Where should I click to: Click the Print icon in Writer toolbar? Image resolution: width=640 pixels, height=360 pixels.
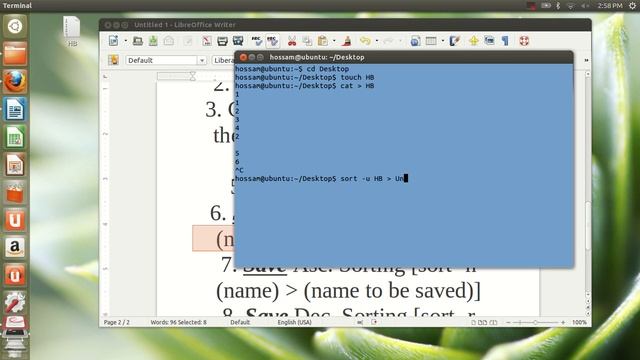click(x=222, y=41)
